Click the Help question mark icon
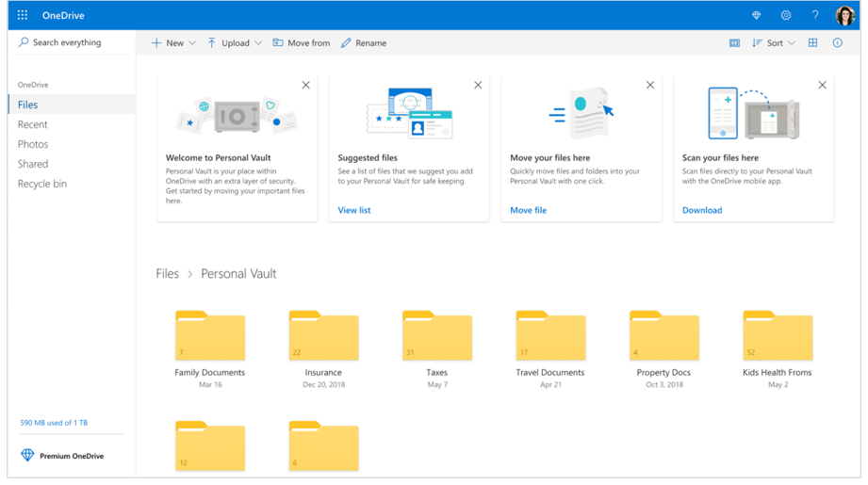Screen dimensions: 868x485 click(x=815, y=15)
